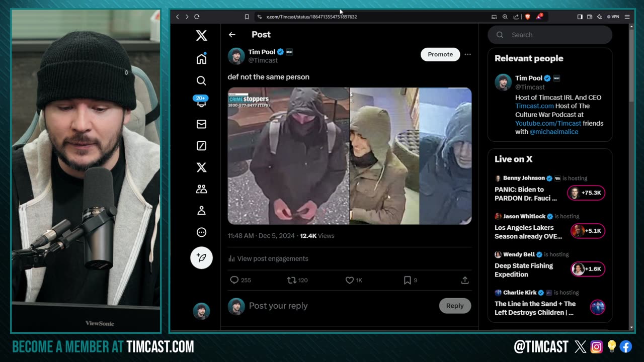Click the back arrow beside Post
Viewport: 644px width, 362px height.
232,35
